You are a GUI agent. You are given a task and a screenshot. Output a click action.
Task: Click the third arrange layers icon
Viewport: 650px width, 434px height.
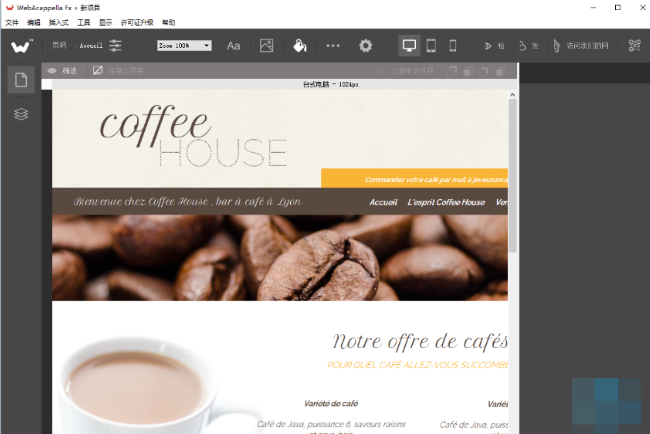click(x=484, y=71)
